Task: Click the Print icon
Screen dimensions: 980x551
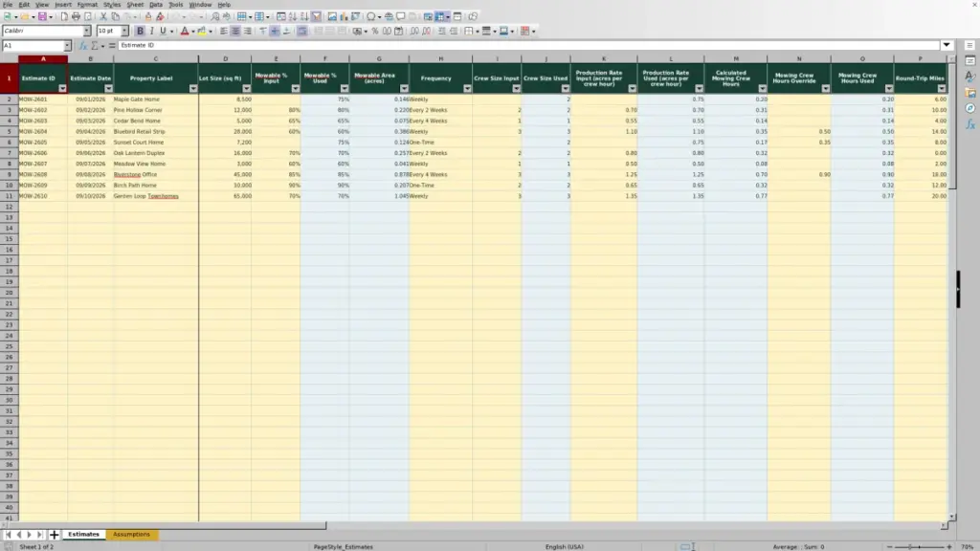Action: pyautogui.click(x=76, y=16)
